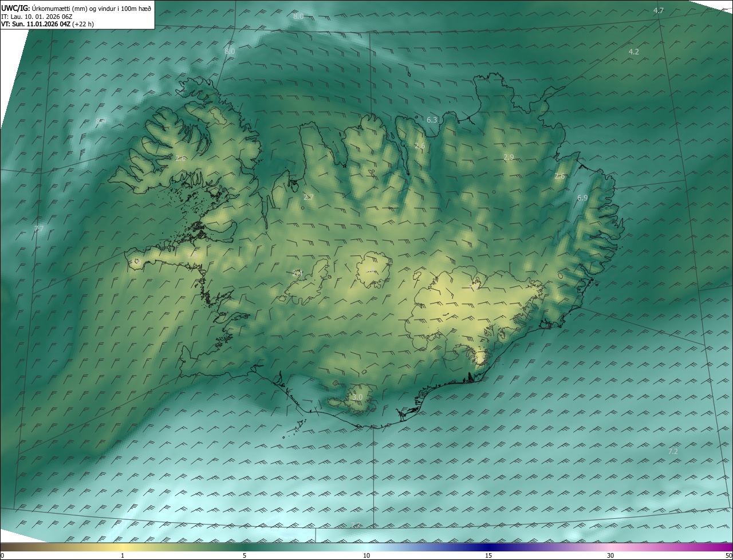The height and width of the screenshot is (560, 733).
Task: Click the 6.3 value label
Action: (432, 120)
